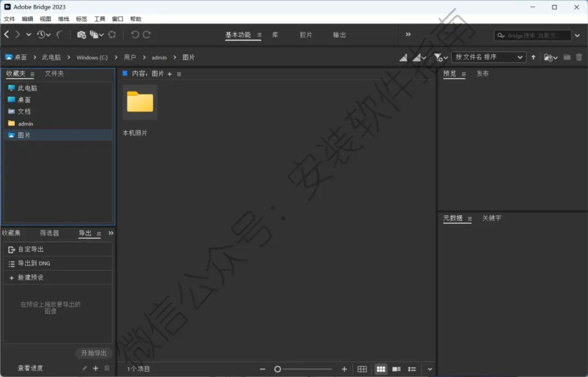Navigate to Windows (C) in path bar
Screen dimensions: 588x377
(92, 57)
